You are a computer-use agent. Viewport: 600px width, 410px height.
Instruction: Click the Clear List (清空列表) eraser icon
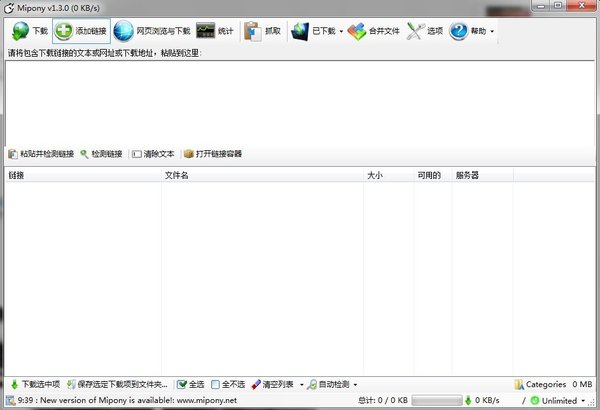coord(256,384)
